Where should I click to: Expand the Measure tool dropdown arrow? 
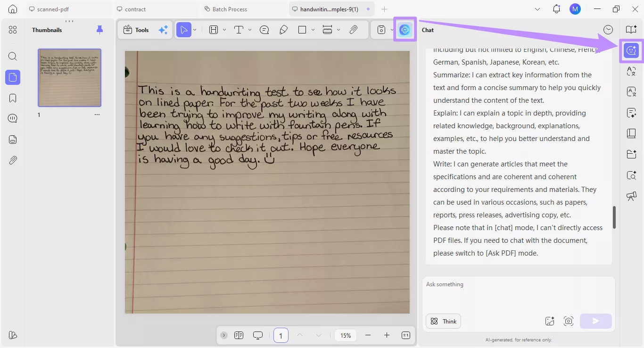[339, 30]
